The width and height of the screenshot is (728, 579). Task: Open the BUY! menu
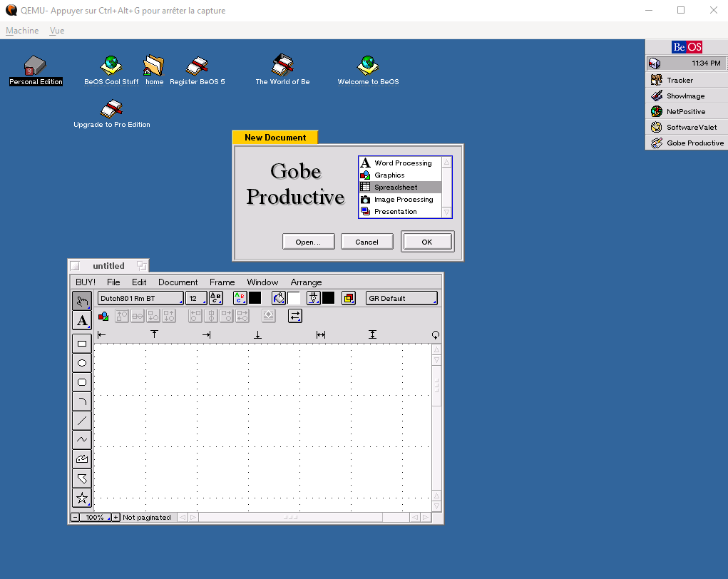coord(86,282)
